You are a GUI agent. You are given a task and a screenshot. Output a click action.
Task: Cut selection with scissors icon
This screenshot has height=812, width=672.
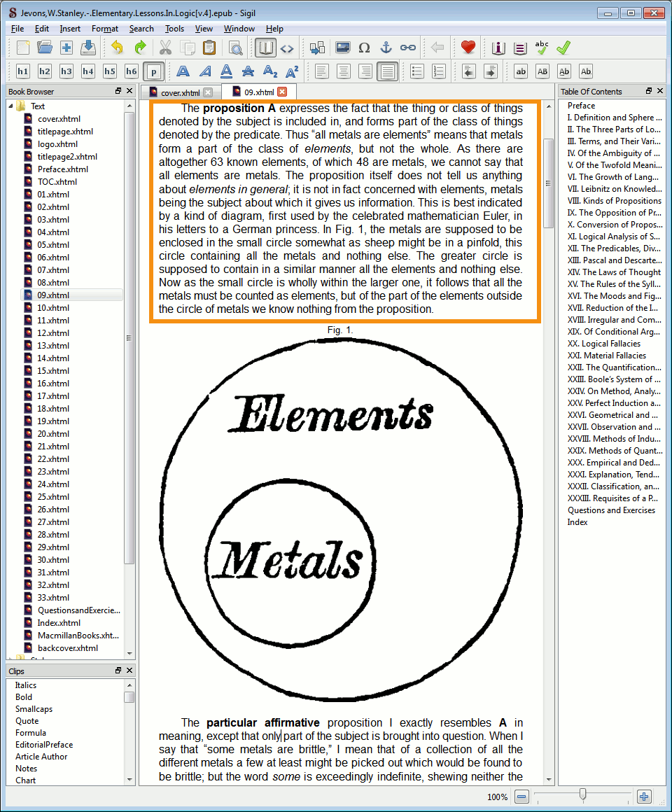(x=165, y=48)
